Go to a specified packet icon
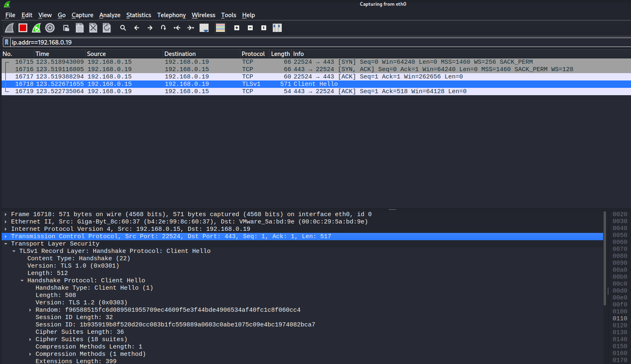The width and height of the screenshot is (631, 364). (164, 28)
